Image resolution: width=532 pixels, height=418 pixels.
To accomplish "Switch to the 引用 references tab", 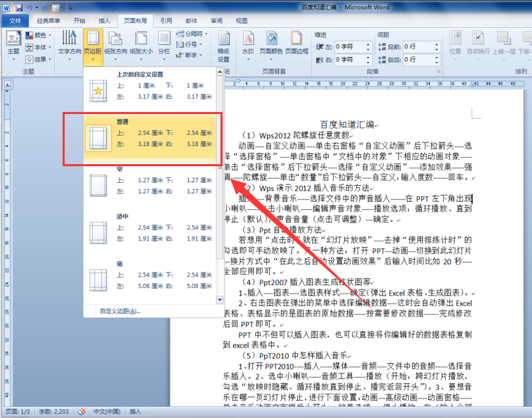I will pyautogui.click(x=166, y=21).
